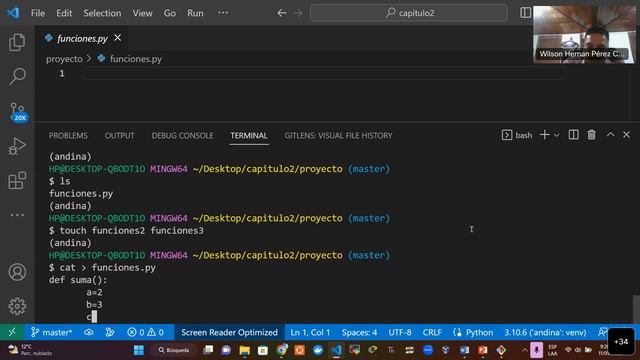Open Word from the taskbar
The height and width of the screenshot is (360, 640).
coord(464,350)
